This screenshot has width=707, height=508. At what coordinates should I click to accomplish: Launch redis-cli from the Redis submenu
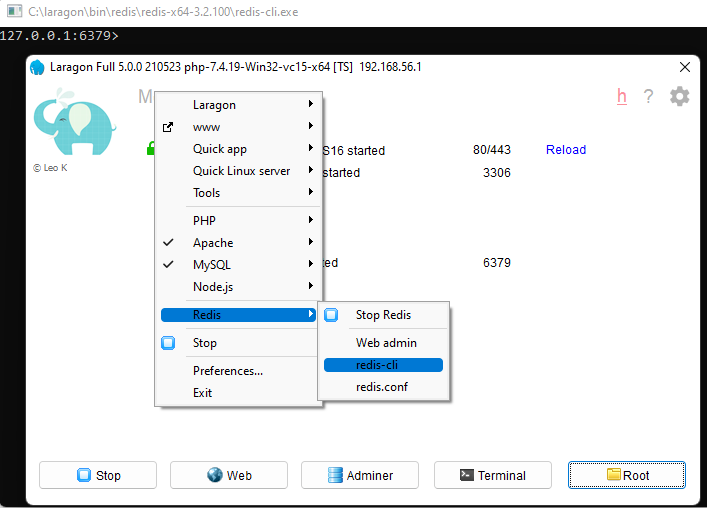(x=383, y=365)
